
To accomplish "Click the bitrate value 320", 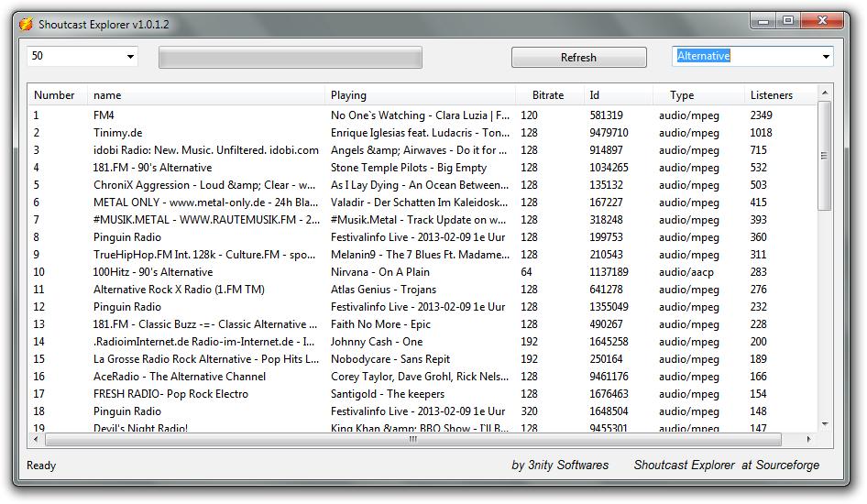I will [529, 411].
